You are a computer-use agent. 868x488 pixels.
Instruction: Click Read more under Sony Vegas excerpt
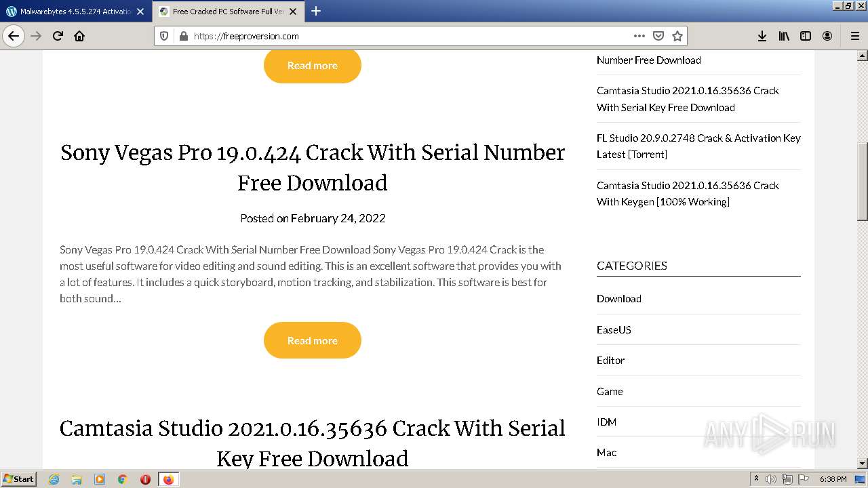point(312,340)
